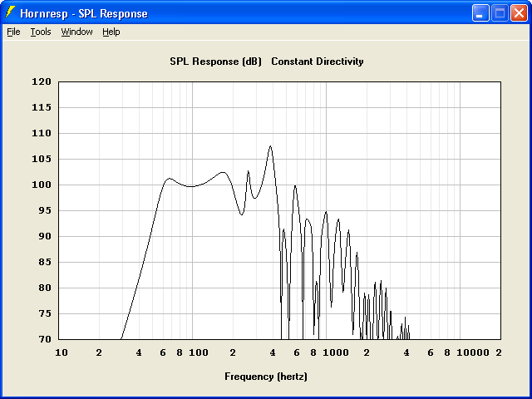This screenshot has width=532, height=399.
Task: Click the 70 dB axis label
Action: tap(45, 339)
